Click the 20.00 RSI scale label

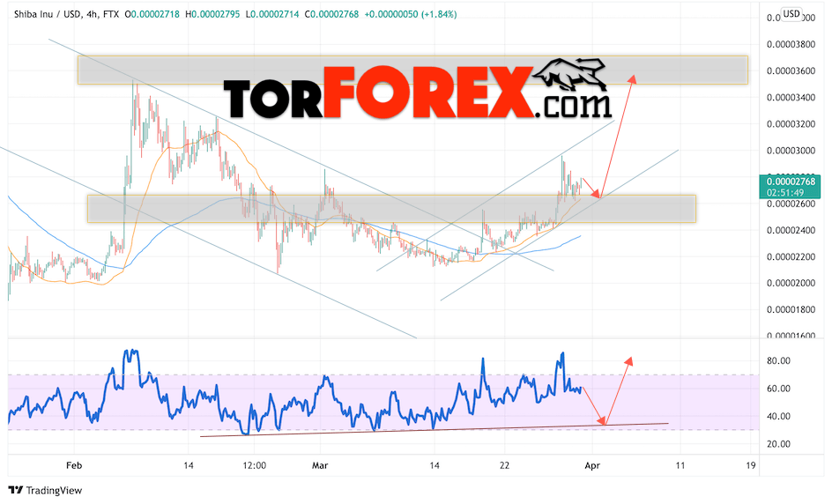pyautogui.click(x=778, y=444)
